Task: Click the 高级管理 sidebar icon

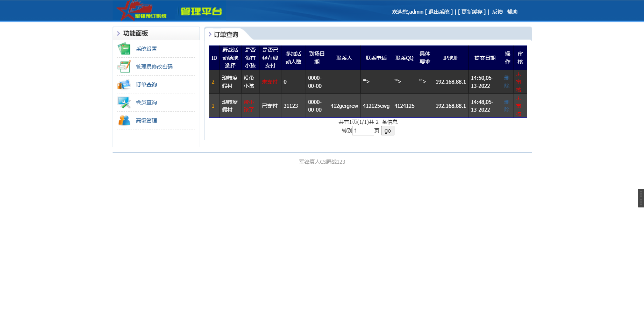Action: [124, 120]
